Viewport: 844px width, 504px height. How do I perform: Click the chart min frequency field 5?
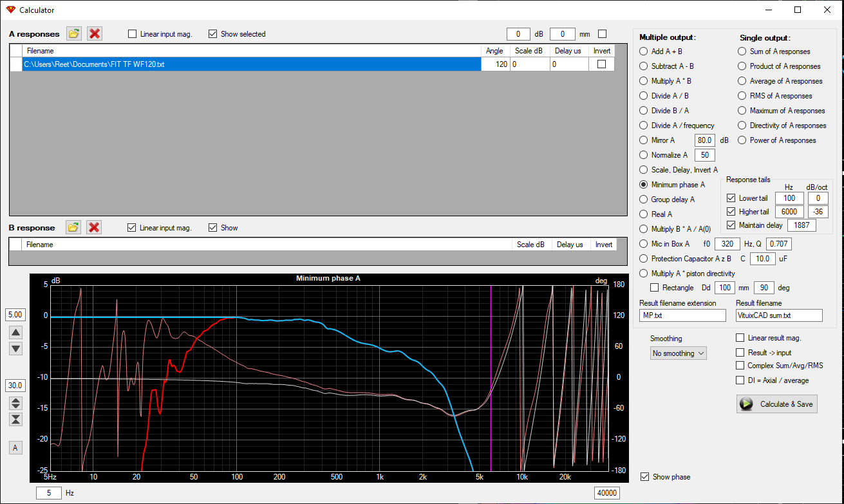tap(48, 493)
